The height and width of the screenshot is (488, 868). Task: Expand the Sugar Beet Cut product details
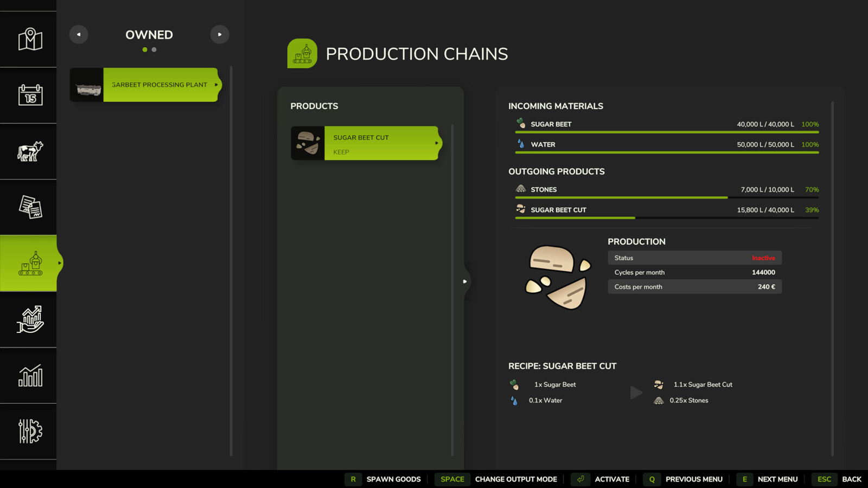click(437, 143)
